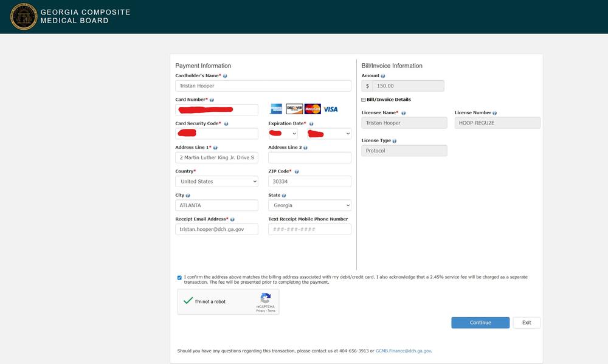Open the expiration month dropdown
The height and width of the screenshot is (364, 608).
(x=283, y=134)
